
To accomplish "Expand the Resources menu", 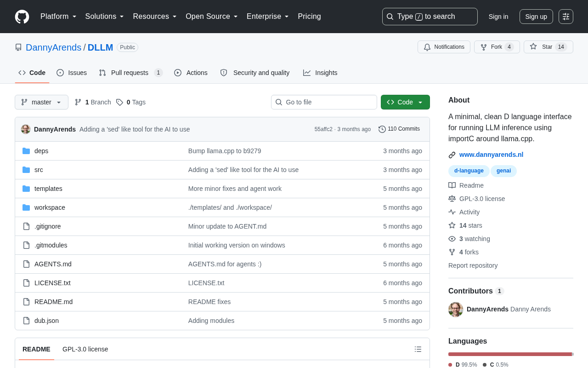I will coord(155,17).
